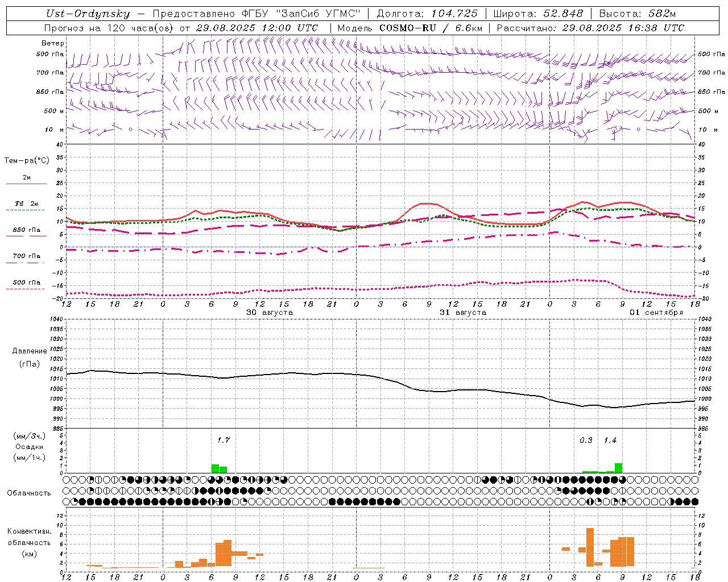Select the 850 гПа temperature legend entry

pos(27,230)
